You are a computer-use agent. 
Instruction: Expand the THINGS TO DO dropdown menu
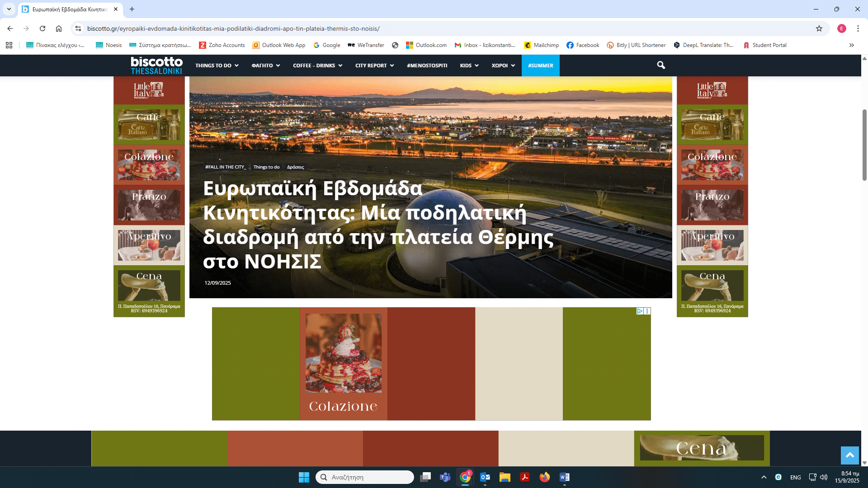(x=217, y=66)
